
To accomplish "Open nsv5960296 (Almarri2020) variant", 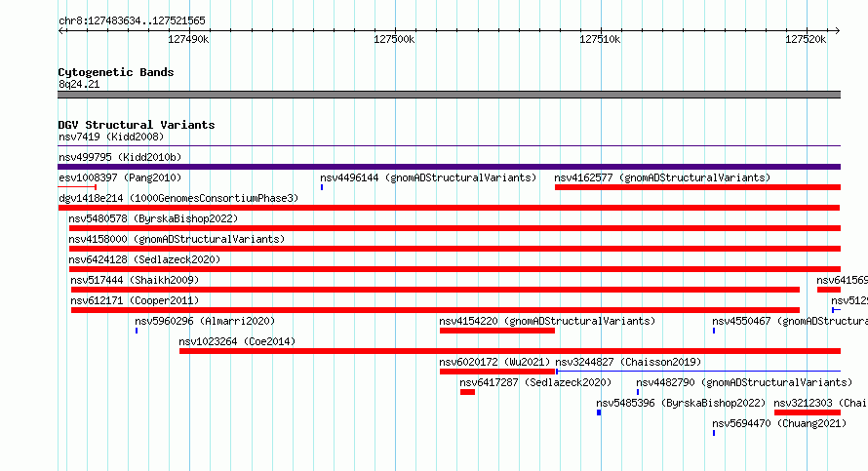I will click(x=205, y=321).
